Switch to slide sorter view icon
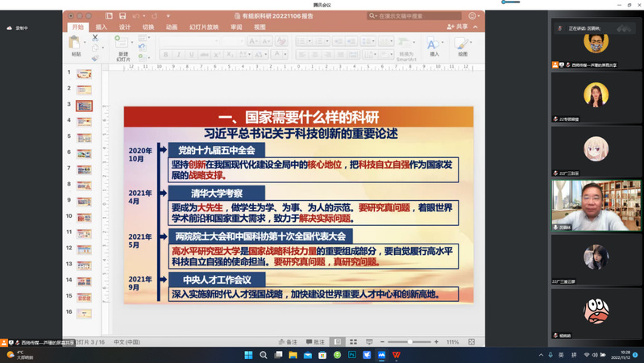The height and width of the screenshot is (363, 644). coord(352,342)
